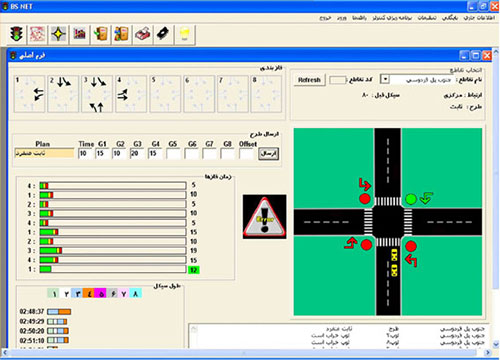Open the rightmost menu bar item

[479, 18]
